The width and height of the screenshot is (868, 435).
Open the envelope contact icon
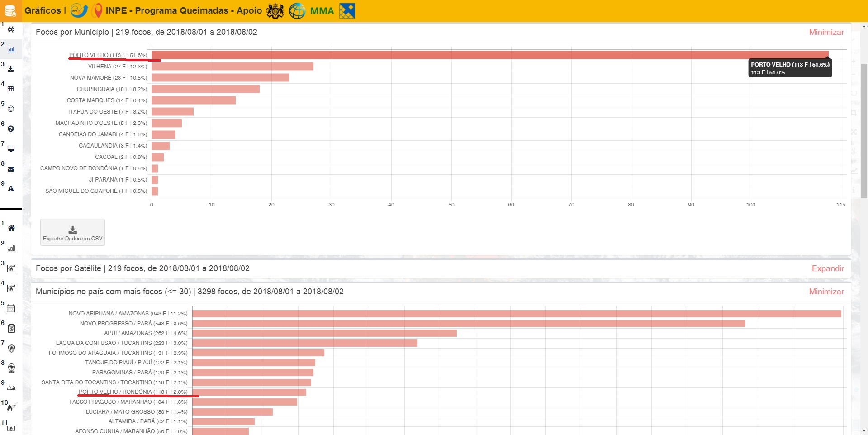tap(11, 169)
